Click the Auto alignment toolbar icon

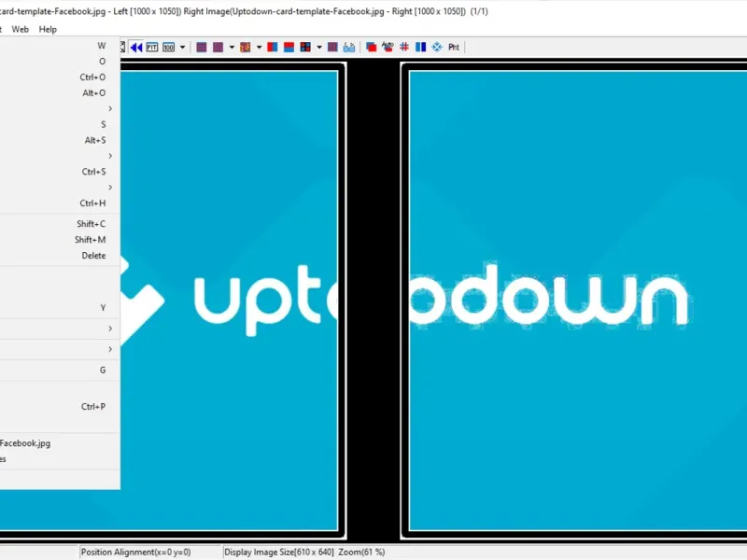[388, 48]
